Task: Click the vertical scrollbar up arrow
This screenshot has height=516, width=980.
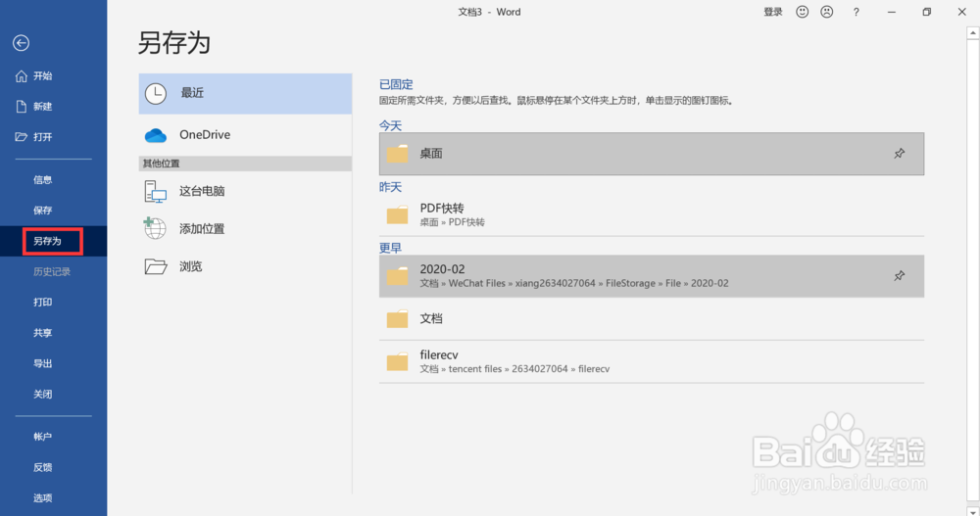Action: tap(972, 32)
